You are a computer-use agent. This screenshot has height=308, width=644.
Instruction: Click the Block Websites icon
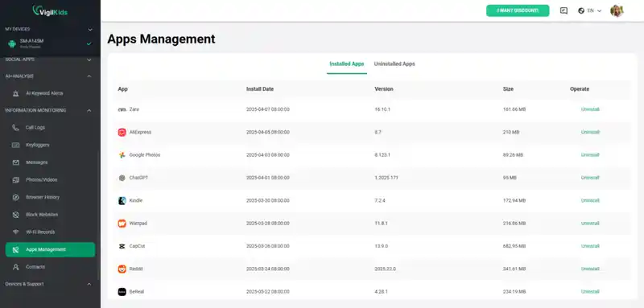(x=15, y=215)
